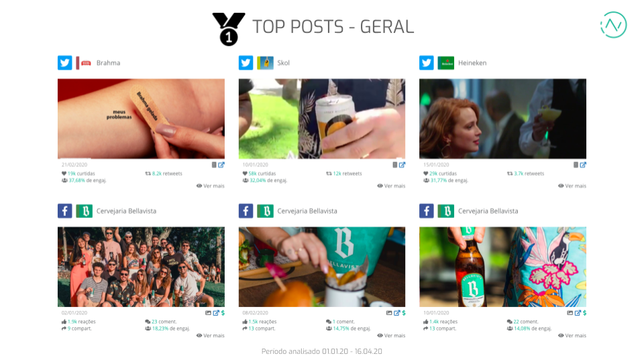
Task: Click Ver mais under the Heineken post
Action: click(572, 186)
